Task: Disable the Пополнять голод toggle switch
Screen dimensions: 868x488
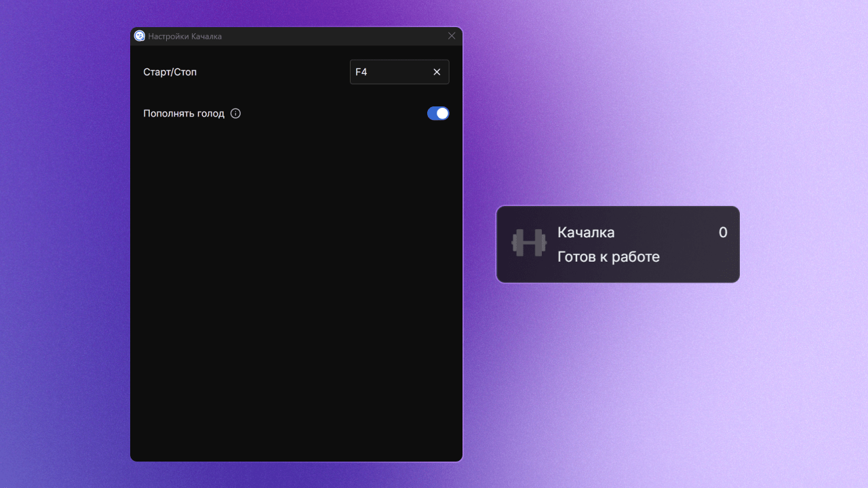Action: point(438,113)
